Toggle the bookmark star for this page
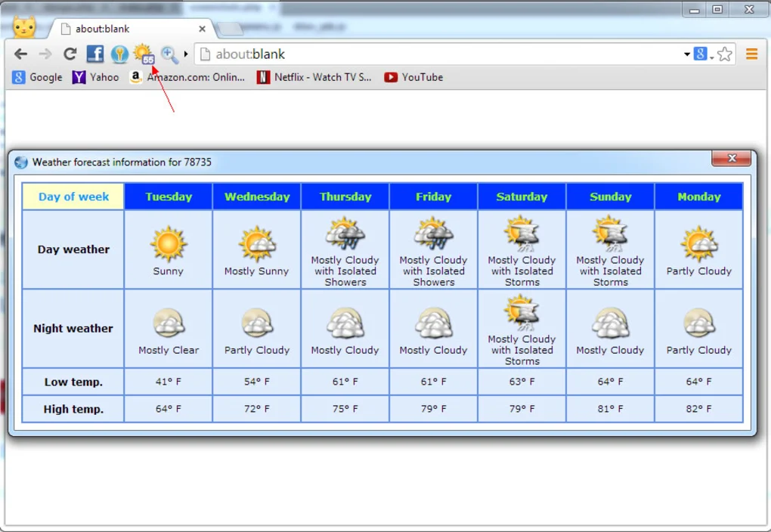Image resolution: width=771 pixels, height=532 pixels. (724, 54)
